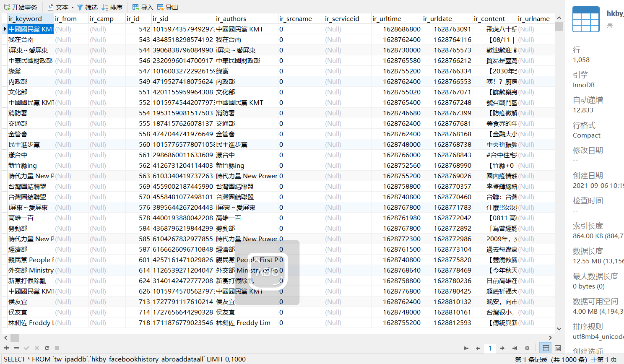Go to the previous page of records
The width and height of the screenshot is (624, 364).
tap(478, 348)
